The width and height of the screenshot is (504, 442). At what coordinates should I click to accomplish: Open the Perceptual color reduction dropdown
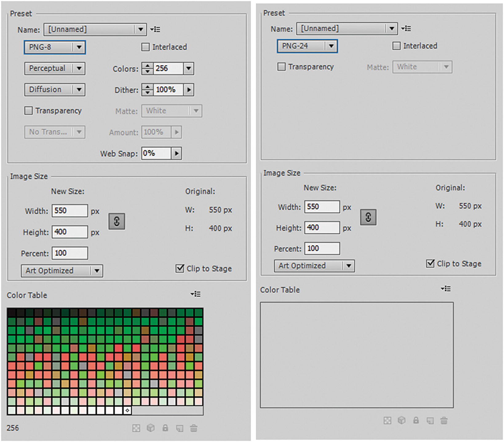pos(54,68)
